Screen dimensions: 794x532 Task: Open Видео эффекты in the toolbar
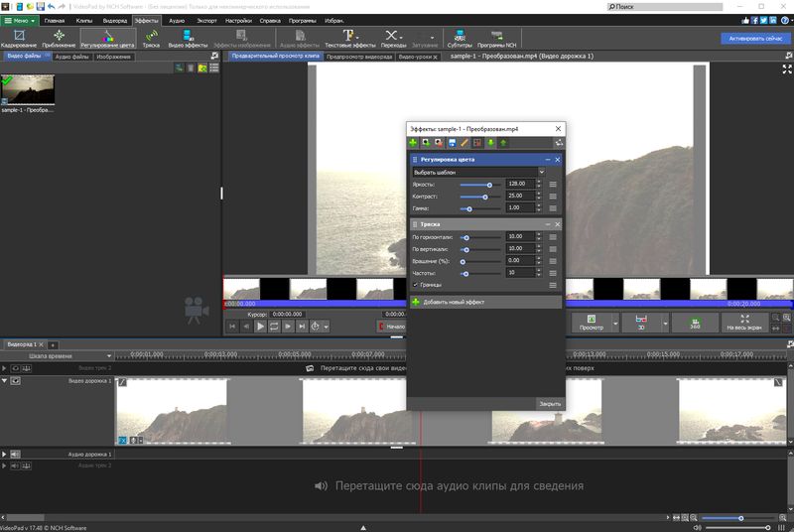(x=189, y=38)
